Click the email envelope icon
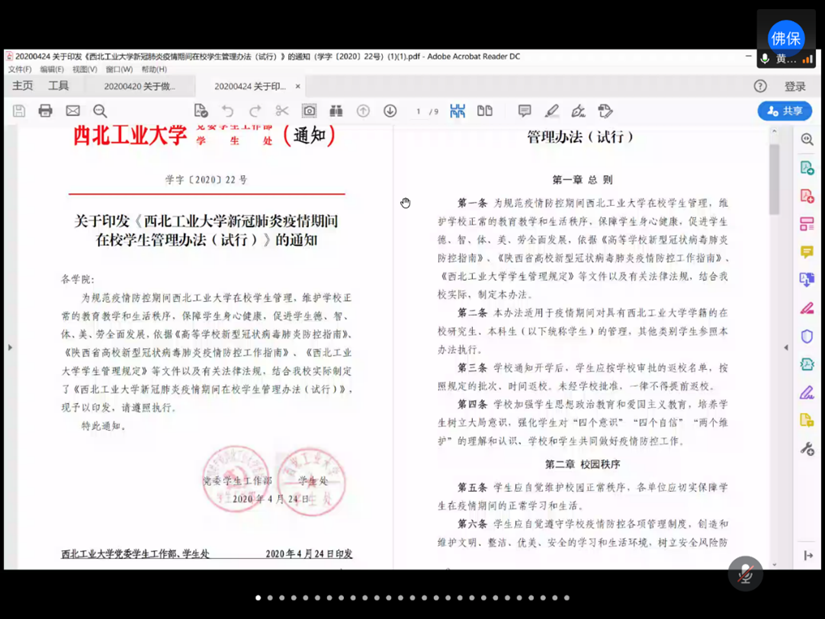The width and height of the screenshot is (825, 619). (73, 111)
